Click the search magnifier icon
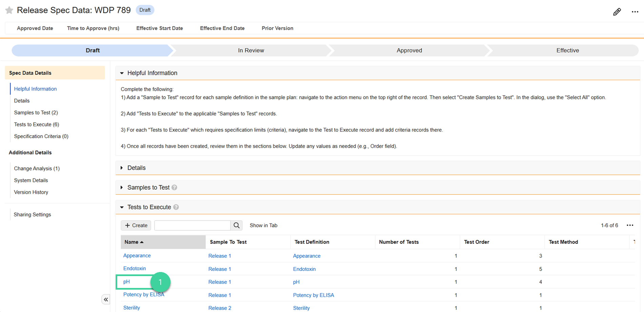Image resolution: width=644 pixels, height=312 pixels. [x=237, y=225]
